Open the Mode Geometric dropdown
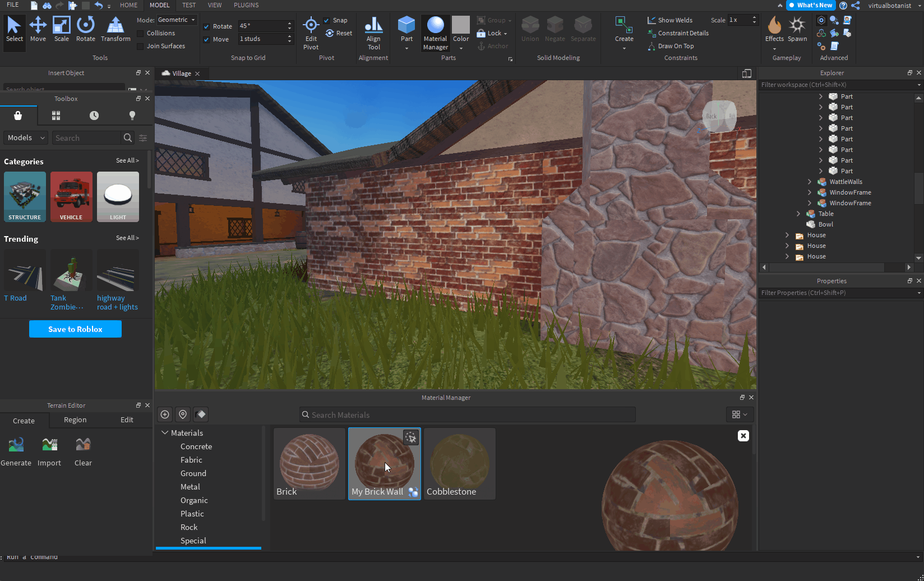Viewport: 924px width, 581px height. pyautogui.click(x=176, y=20)
